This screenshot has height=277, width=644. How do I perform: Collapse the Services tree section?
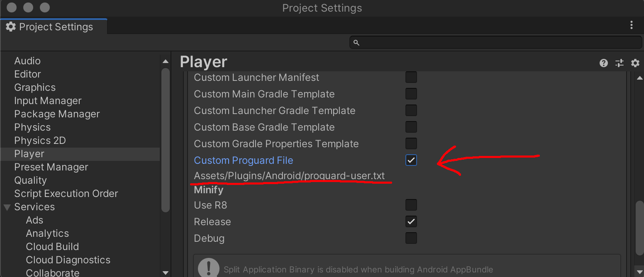coord(7,207)
